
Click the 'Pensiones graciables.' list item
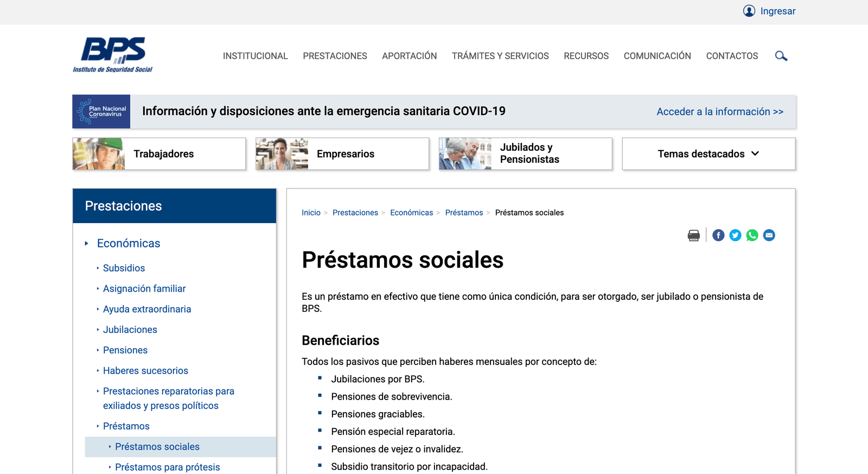[x=378, y=414]
